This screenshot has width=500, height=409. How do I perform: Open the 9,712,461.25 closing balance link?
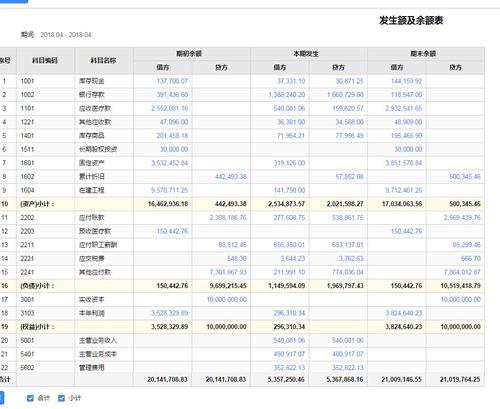404,190
